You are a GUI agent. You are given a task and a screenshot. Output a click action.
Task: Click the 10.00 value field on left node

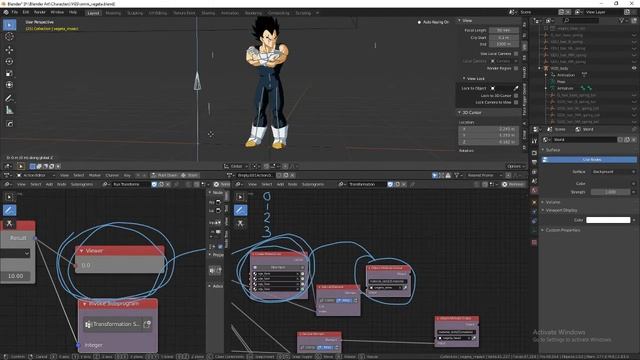point(16,276)
